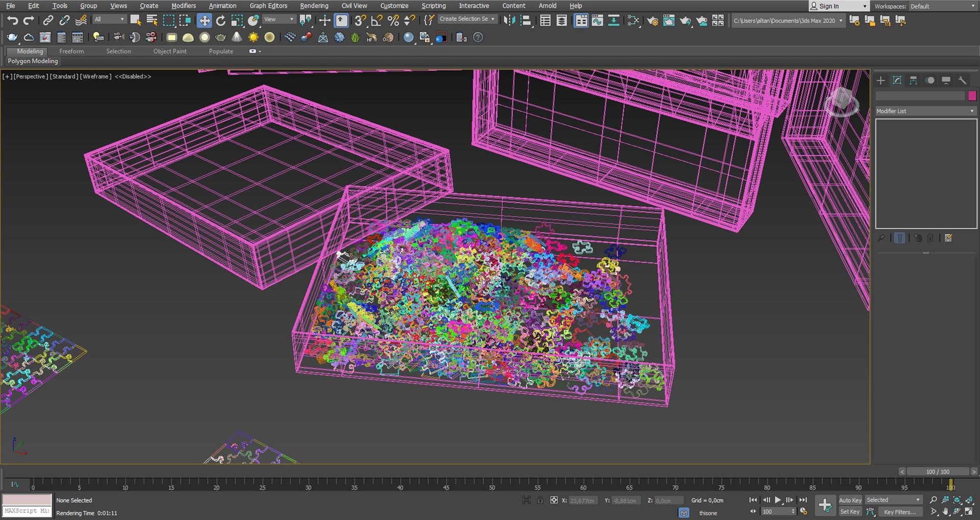Viewport: 980px width, 520px height.
Task: Click the Mirror tool icon
Action: pyautogui.click(x=509, y=20)
